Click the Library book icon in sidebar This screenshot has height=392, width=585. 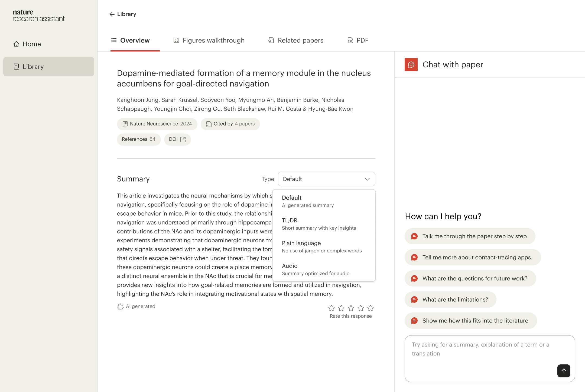(17, 67)
